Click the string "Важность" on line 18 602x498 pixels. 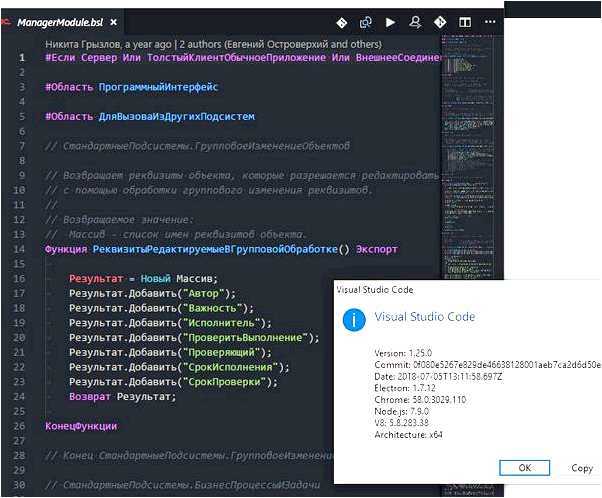coord(213,308)
